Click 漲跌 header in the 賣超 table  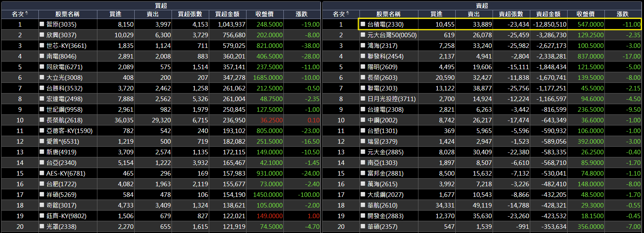(623, 14)
